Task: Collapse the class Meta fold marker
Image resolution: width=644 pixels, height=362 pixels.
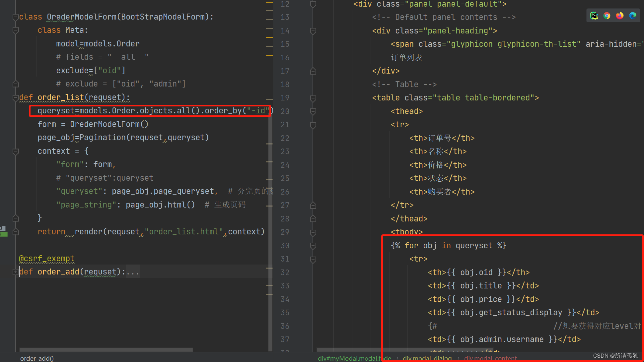Action: (x=15, y=30)
